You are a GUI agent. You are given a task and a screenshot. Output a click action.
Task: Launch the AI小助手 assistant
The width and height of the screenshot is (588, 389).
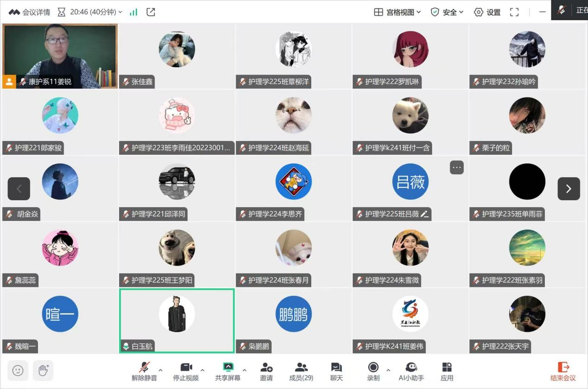411,371
